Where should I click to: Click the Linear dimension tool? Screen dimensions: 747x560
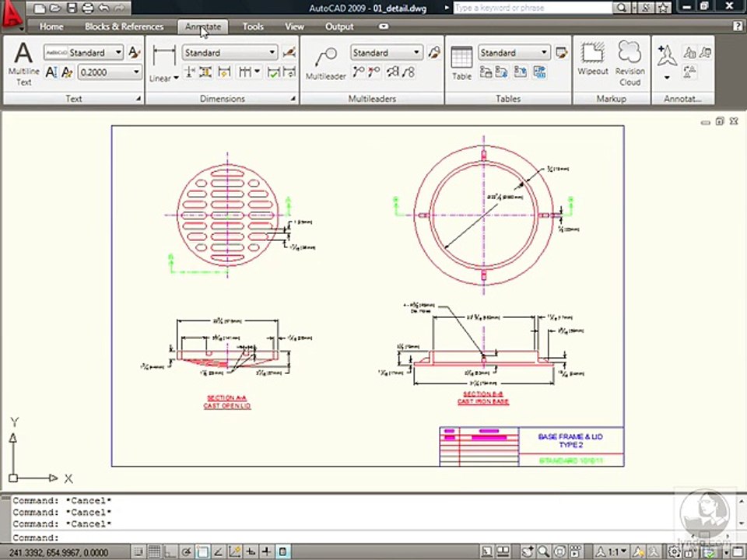(x=163, y=64)
